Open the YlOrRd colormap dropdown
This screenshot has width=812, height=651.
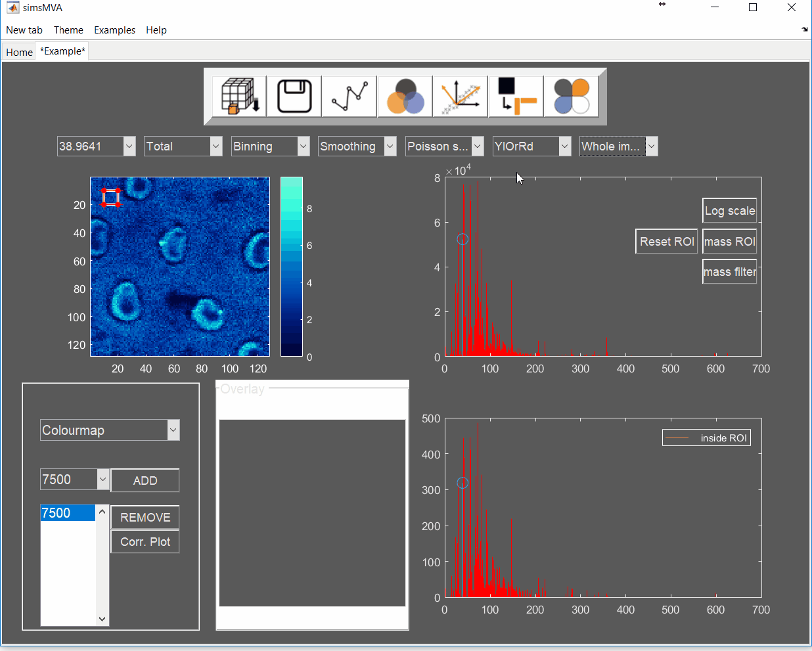tap(564, 146)
